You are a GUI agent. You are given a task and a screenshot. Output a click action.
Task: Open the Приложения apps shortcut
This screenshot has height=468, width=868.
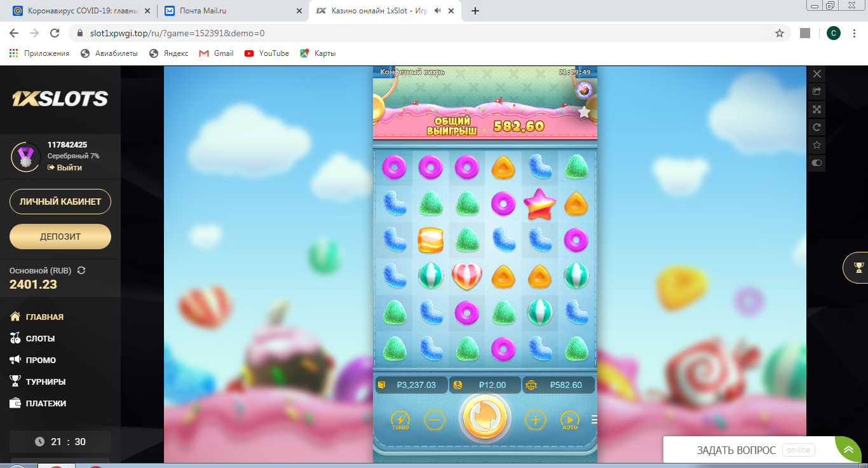click(39, 53)
